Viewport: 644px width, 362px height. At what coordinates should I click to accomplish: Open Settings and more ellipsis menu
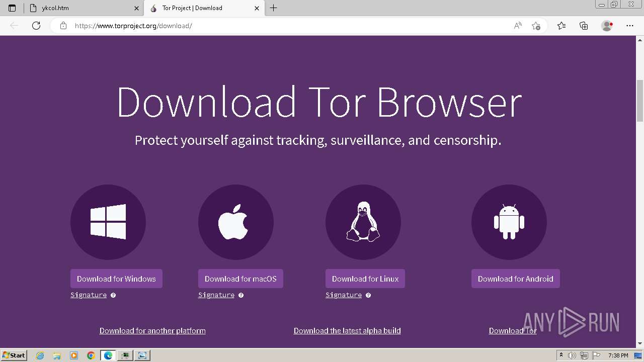[630, 26]
